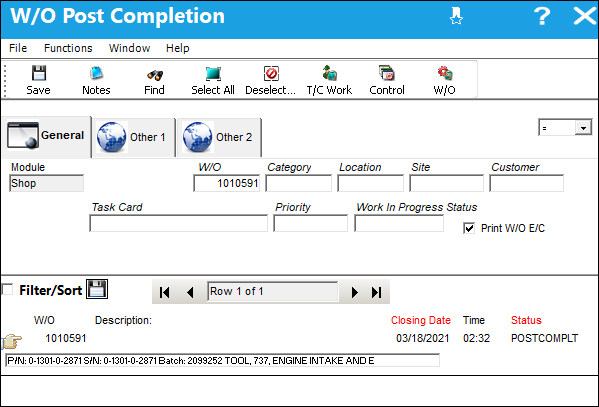The width and height of the screenshot is (599, 407).
Task: Open the File menu
Action: tap(18, 48)
